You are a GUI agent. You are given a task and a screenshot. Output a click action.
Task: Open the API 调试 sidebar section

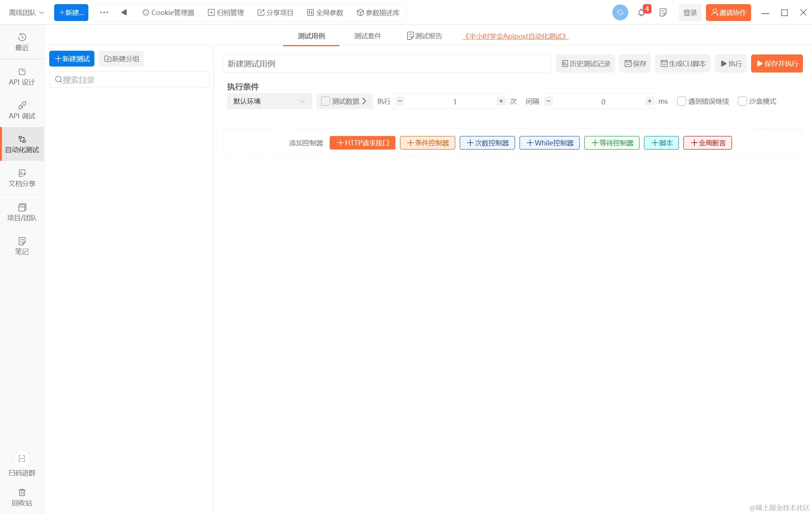tap(22, 110)
